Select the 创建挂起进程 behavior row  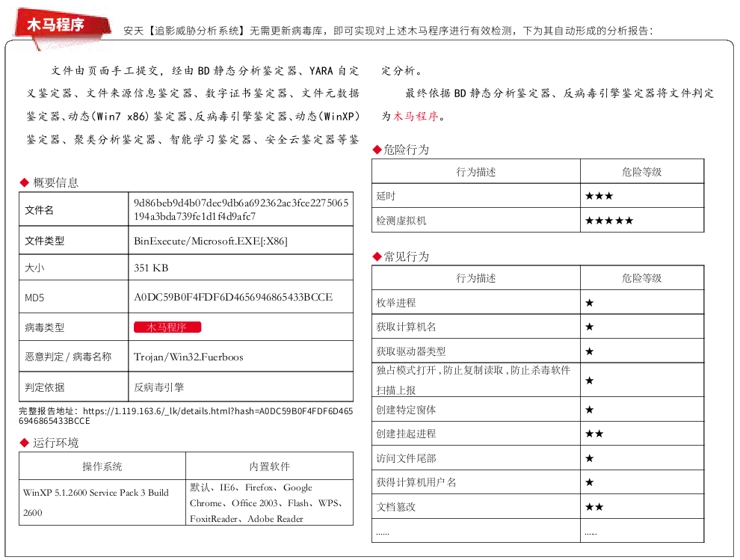[538, 434]
